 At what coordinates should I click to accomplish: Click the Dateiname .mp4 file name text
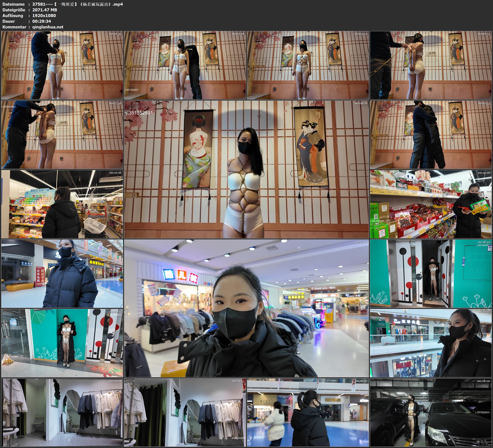(x=78, y=4)
